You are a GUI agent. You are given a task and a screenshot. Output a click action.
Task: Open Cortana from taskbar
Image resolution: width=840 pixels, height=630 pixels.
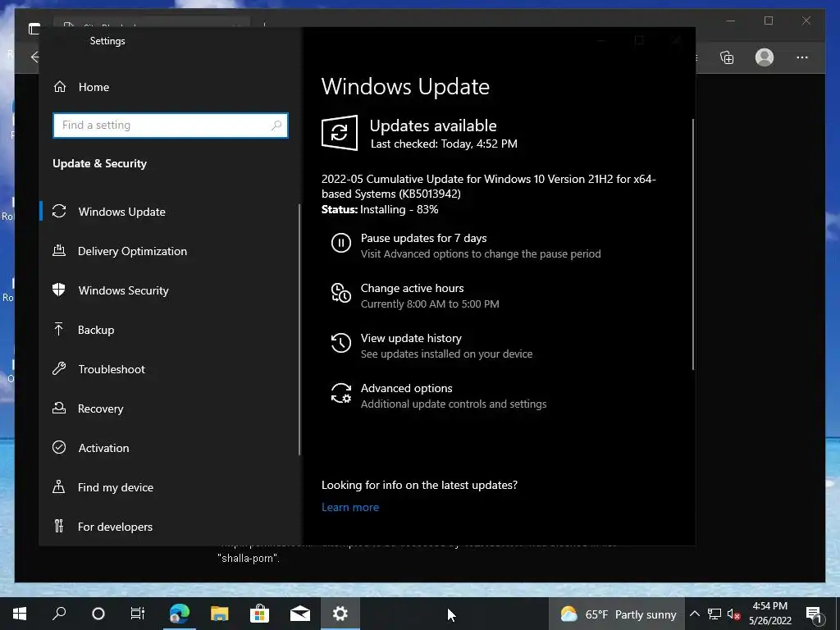pos(98,614)
